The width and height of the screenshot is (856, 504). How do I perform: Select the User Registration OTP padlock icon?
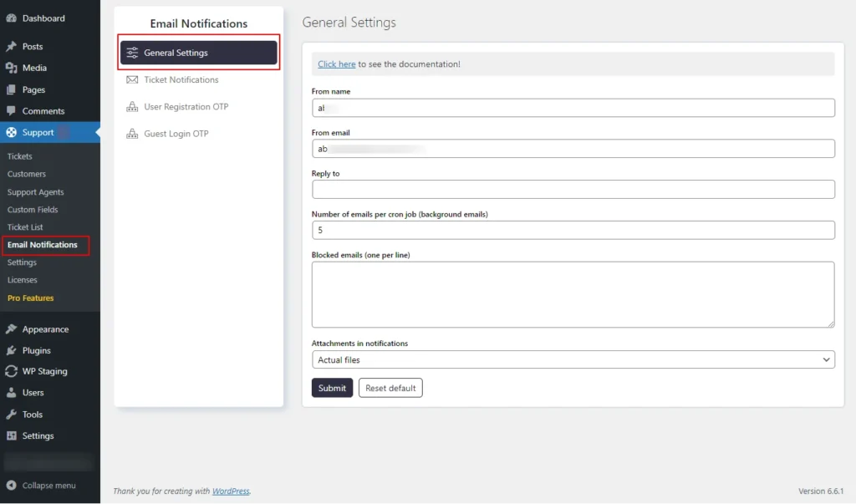[x=134, y=106]
